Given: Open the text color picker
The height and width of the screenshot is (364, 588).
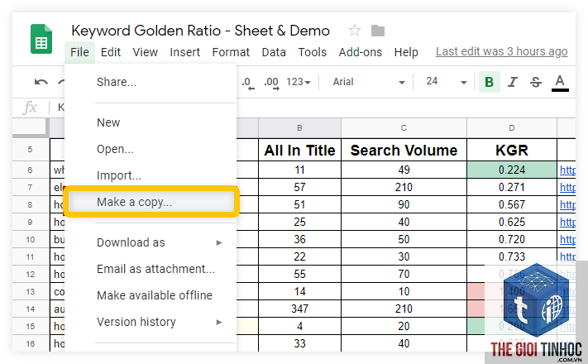Looking at the screenshot, I should click(560, 83).
